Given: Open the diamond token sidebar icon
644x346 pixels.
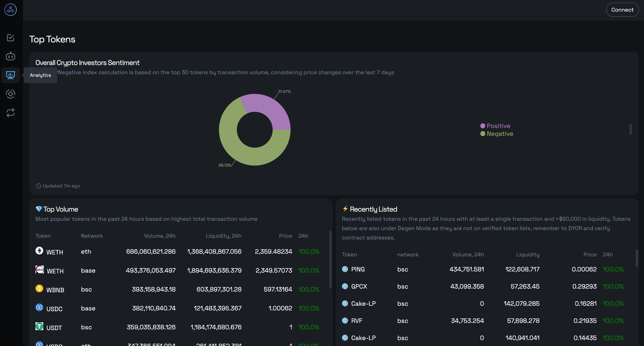Looking at the screenshot, I should pyautogui.click(x=10, y=94).
